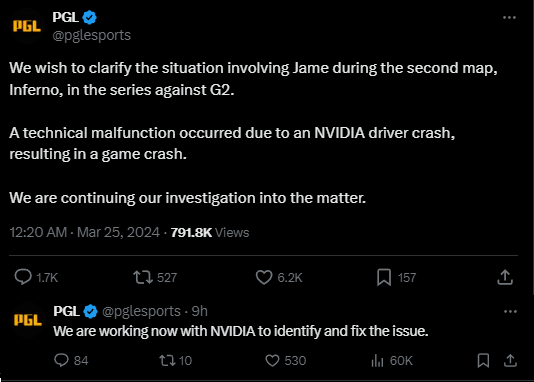Open the reply tweet's three-dot more menu
Image resolution: width=534 pixels, height=382 pixels.
(x=510, y=312)
